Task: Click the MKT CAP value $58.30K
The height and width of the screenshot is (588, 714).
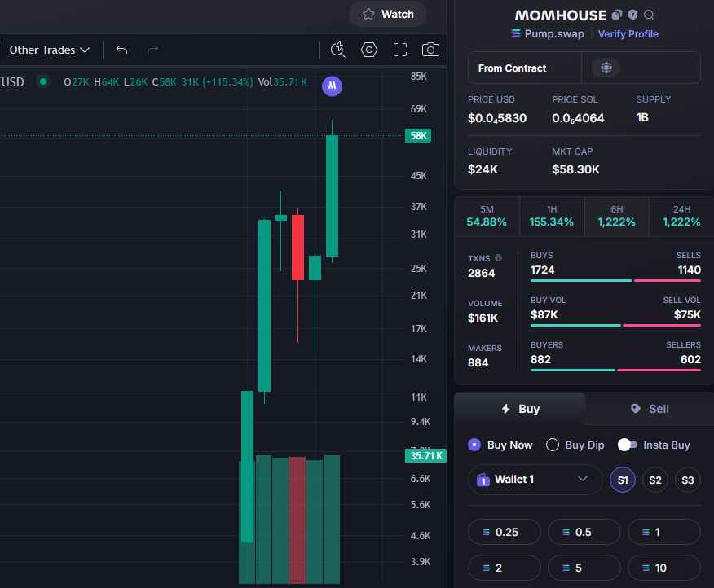Action: [x=575, y=169]
